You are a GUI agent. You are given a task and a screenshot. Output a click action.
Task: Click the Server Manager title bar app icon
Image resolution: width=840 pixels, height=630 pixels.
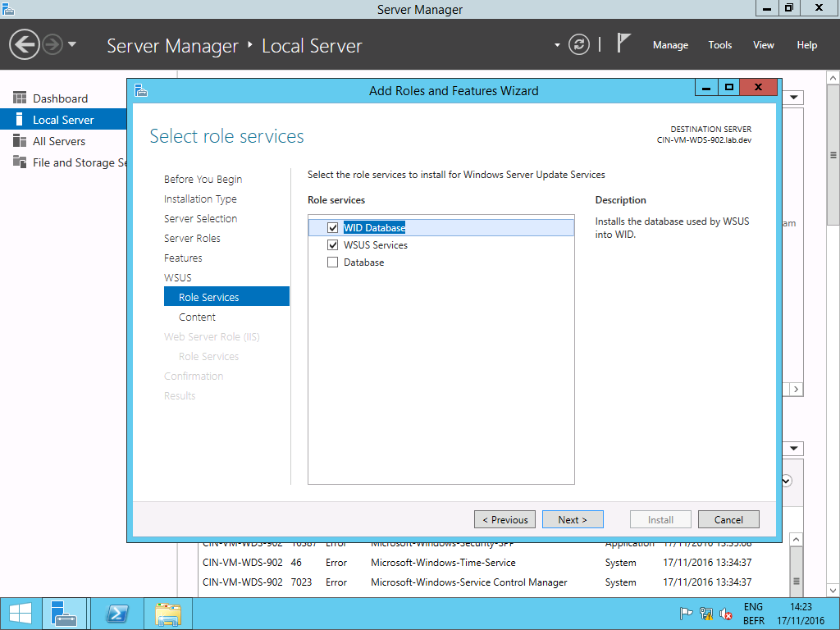(8, 9)
